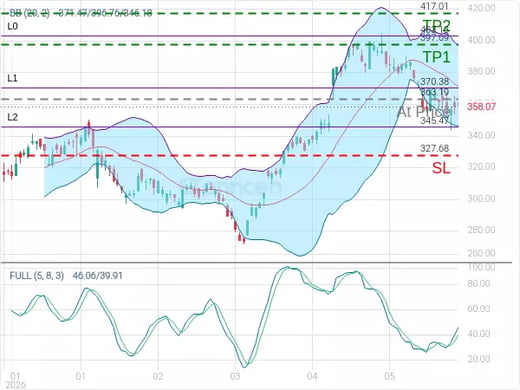
Task: Click the 320.00 price axis label
Action: (x=481, y=166)
